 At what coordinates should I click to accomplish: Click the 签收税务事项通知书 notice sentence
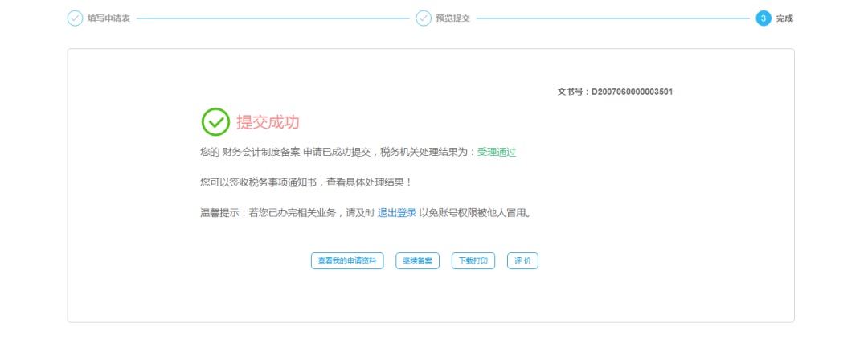(x=305, y=182)
